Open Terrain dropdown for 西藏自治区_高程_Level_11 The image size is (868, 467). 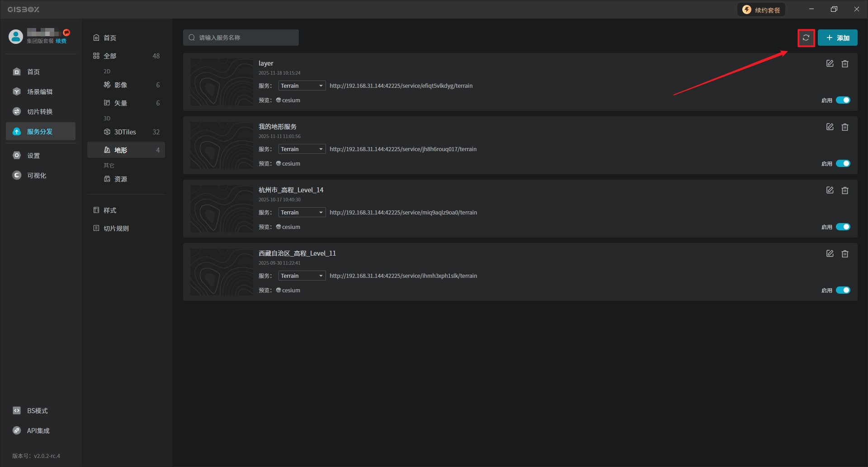[x=302, y=276]
